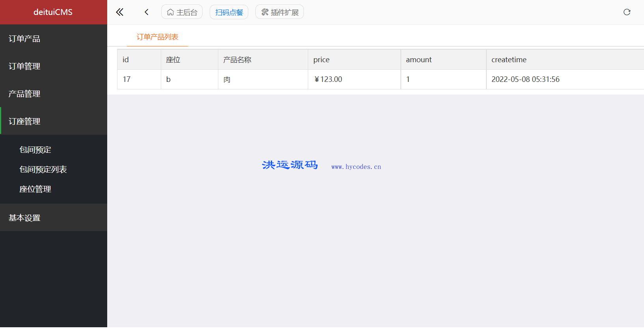
Task: Collapse the 订座管理 sidebar menu
Action: [54, 121]
